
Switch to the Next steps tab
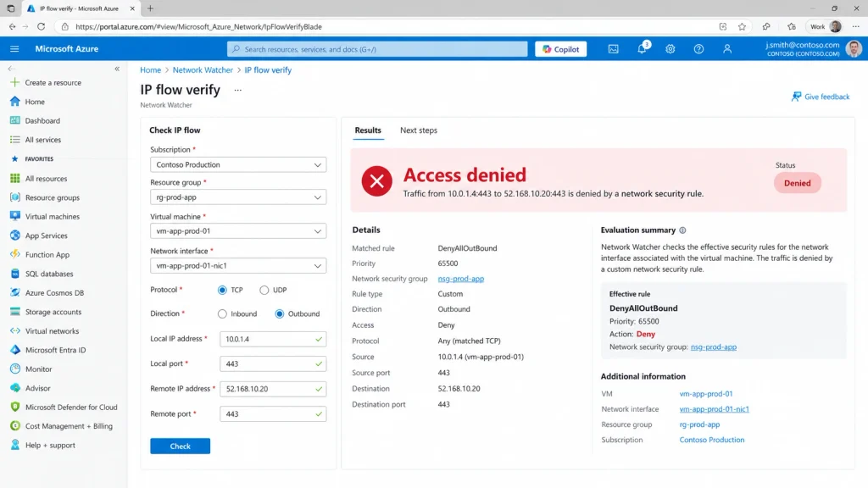click(419, 130)
